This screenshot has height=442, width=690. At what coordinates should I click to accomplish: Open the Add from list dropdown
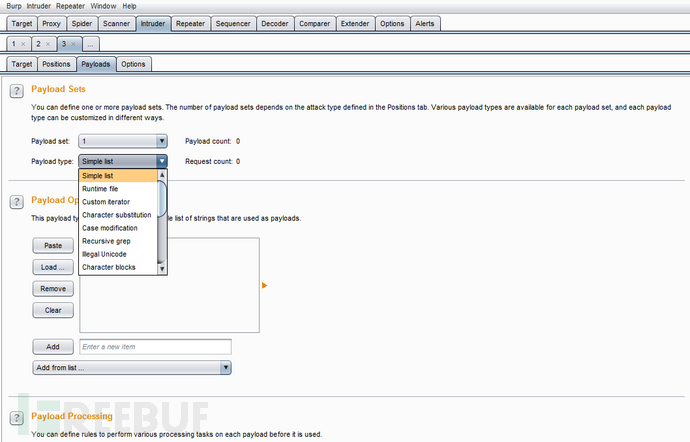(x=132, y=367)
